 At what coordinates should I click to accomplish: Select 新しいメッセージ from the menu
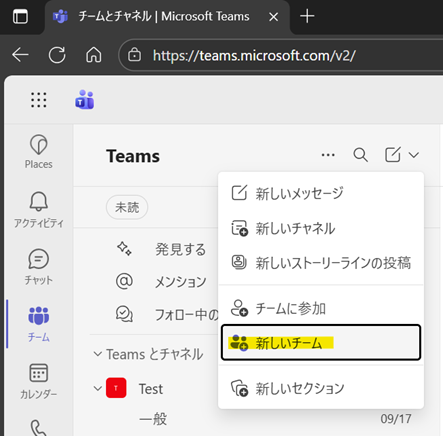click(321, 193)
